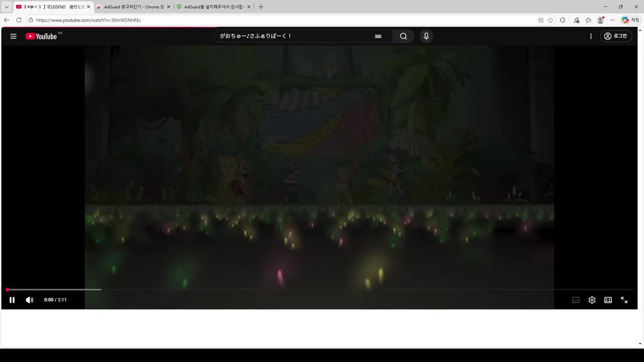Viewport: 644px width, 362px height.
Task: Close the AdGuard를 설치해주셔서 tab
Action: point(249,7)
